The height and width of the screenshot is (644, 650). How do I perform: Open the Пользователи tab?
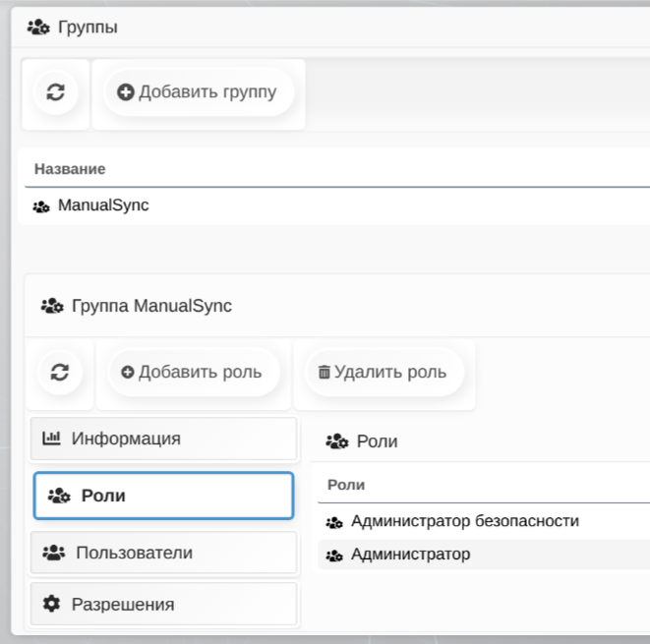click(x=163, y=553)
